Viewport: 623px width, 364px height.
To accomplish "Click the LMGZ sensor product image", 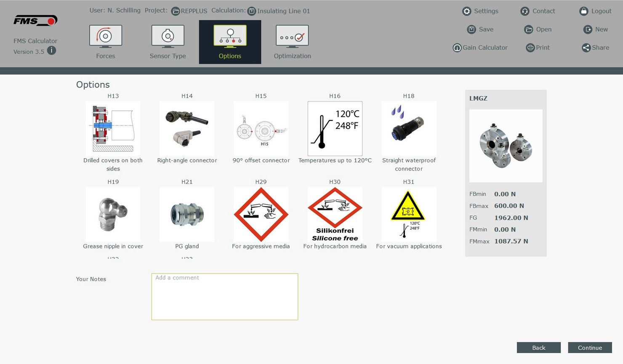I will [506, 146].
